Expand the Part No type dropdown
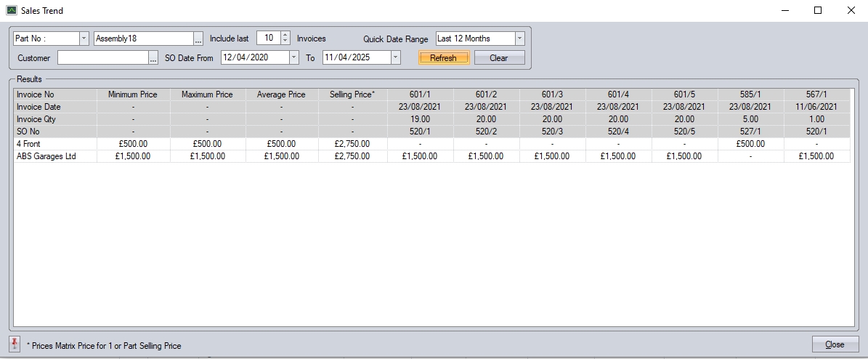 [x=84, y=39]
